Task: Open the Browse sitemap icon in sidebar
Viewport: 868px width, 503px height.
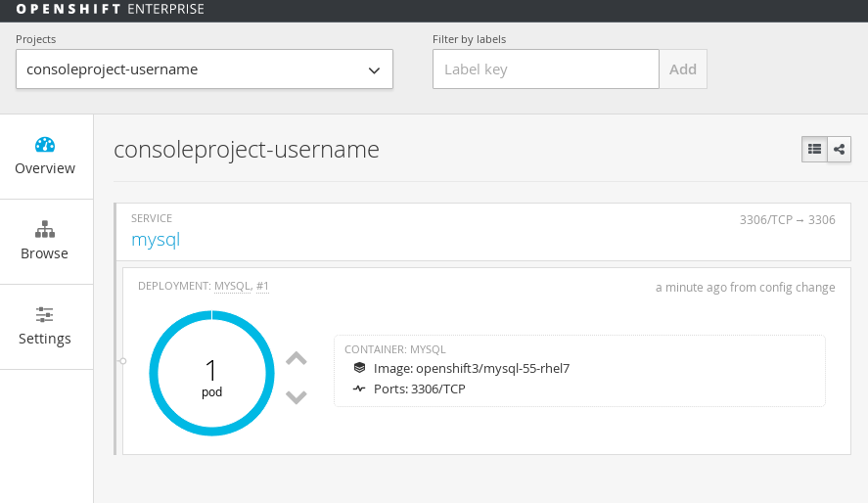Action: click(45, 229)
